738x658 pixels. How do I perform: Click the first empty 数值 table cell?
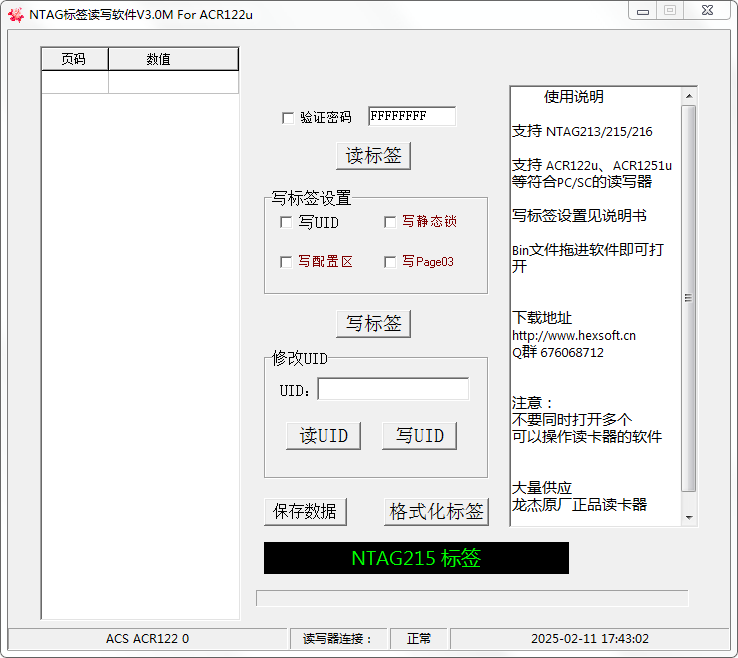173,82
